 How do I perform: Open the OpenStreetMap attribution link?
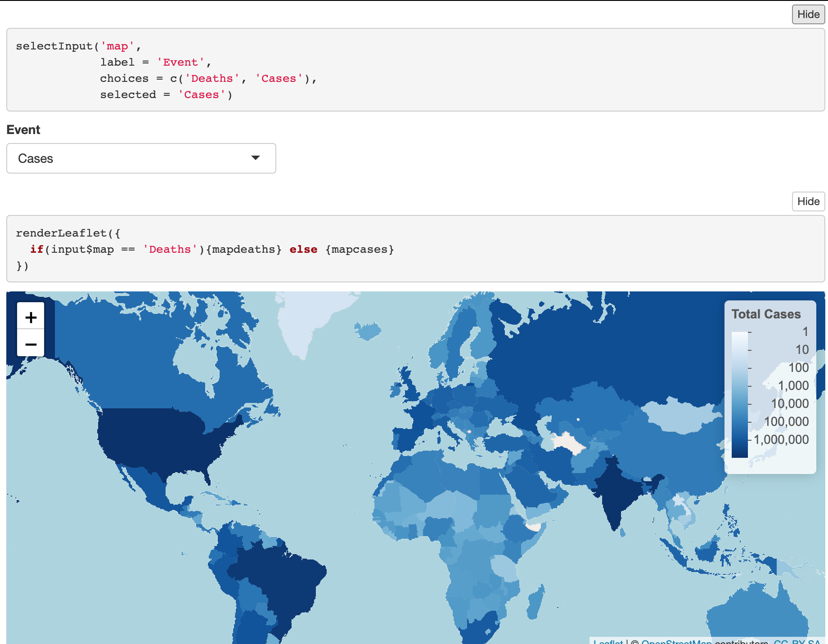676,642
